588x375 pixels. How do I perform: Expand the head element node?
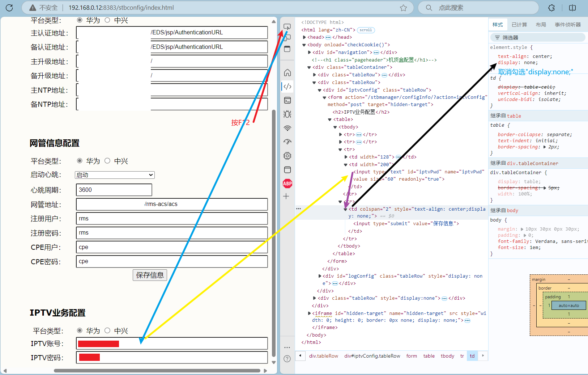(x=304, y=37)
